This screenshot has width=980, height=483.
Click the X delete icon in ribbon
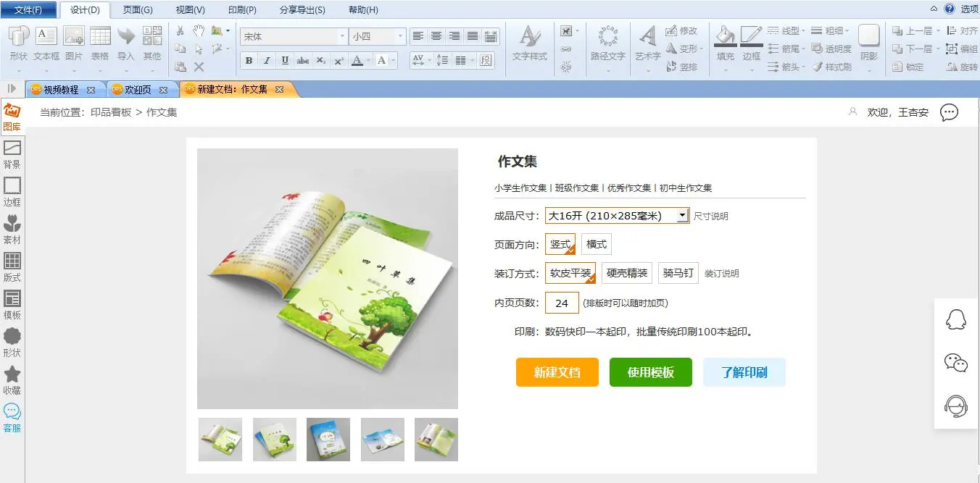[199, 67]
